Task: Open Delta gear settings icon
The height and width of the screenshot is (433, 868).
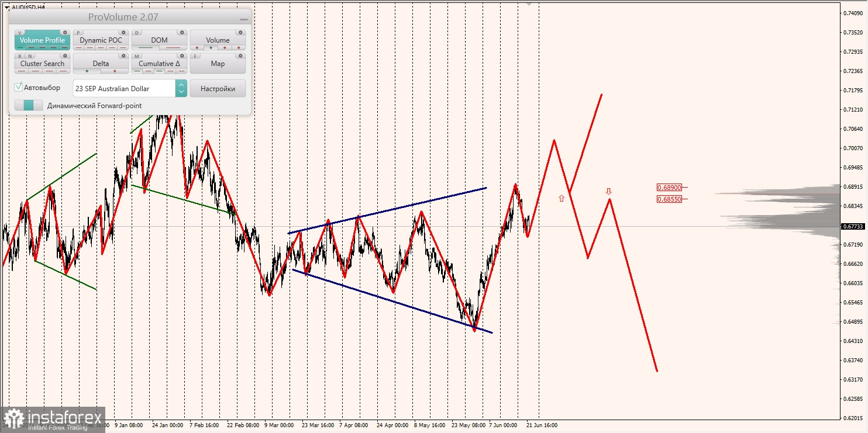Action: [123, 56]
